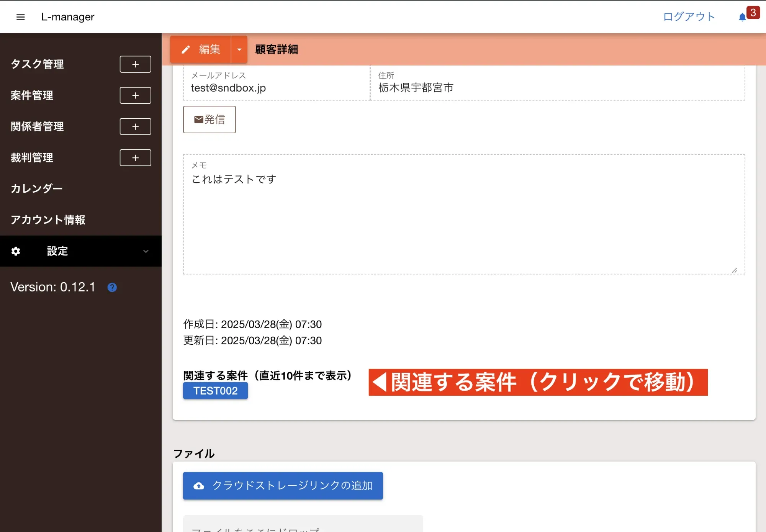Add a new 関係者 entry with the plus icon

point(135,127)
